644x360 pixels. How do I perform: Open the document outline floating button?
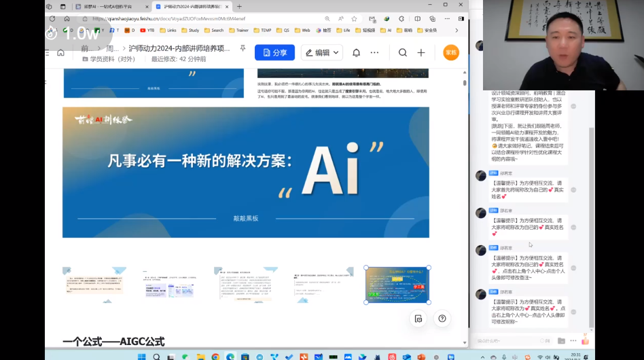click(x=418, y=319)
